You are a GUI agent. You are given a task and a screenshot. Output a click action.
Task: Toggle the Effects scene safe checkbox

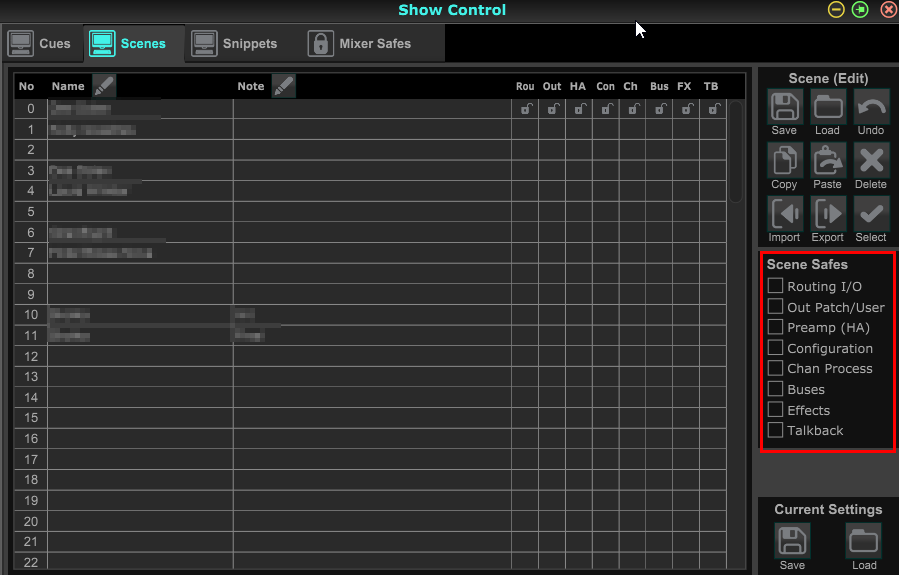click(775, 409)
